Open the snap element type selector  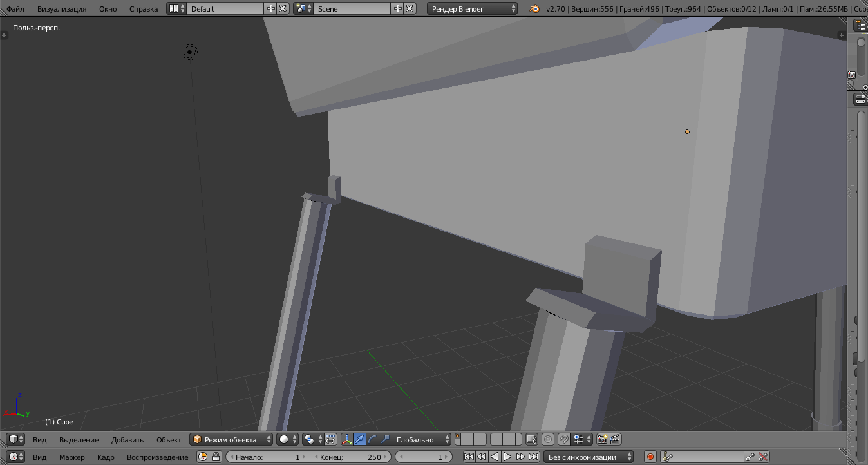pos(582,439)
